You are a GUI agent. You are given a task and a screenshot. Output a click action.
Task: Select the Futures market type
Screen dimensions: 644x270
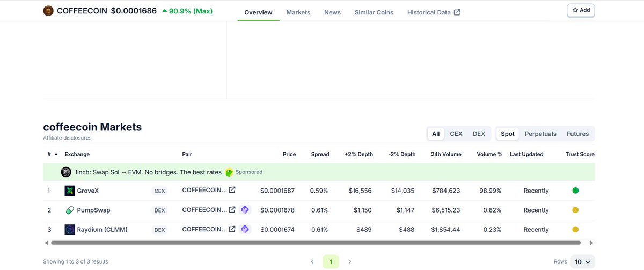(x=577, y=134)
